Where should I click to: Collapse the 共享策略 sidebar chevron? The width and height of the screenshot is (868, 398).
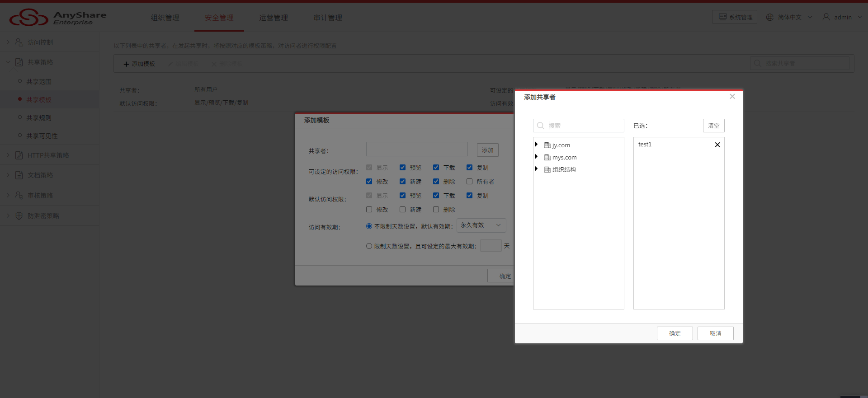pyautogui.click(x=8, y=62)
